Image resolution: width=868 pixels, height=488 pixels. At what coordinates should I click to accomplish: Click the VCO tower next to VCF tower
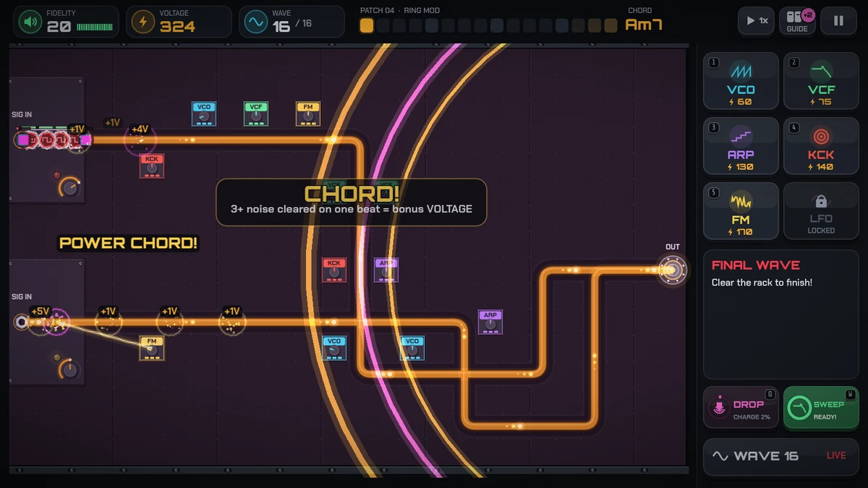click(x=204, y=114)
